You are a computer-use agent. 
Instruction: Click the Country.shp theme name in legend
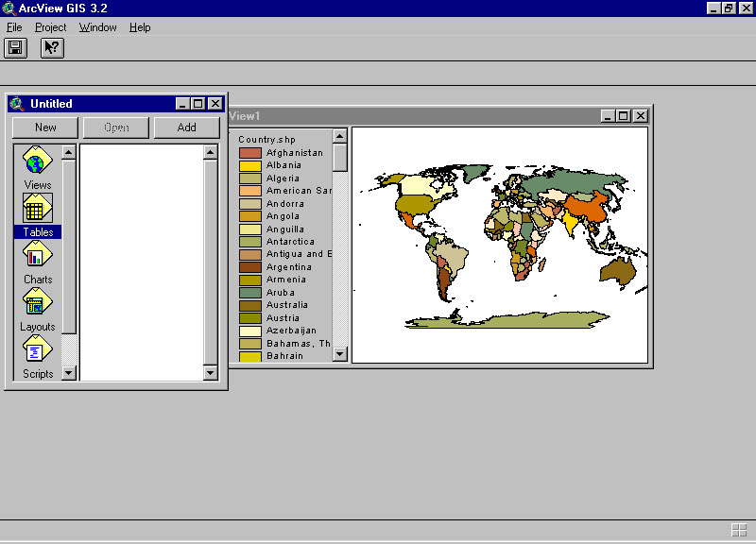coord(266,140)
